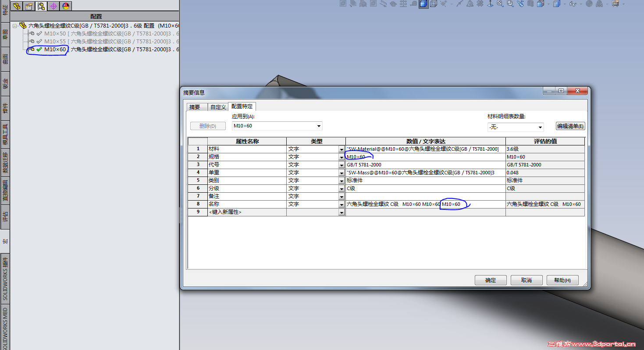This screenshot has width=644, height=350.
Task: Edit the 名称 value expression cell
Action: 425,204
